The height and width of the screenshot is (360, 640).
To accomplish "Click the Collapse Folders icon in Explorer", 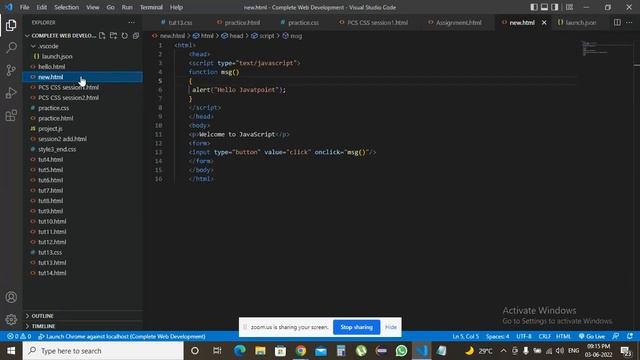I will click(136, 36).
